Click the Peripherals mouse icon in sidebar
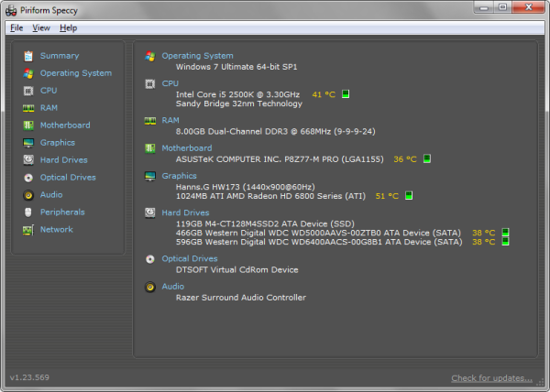This screenshot has height=392, width=550. [x=28, y=212]
